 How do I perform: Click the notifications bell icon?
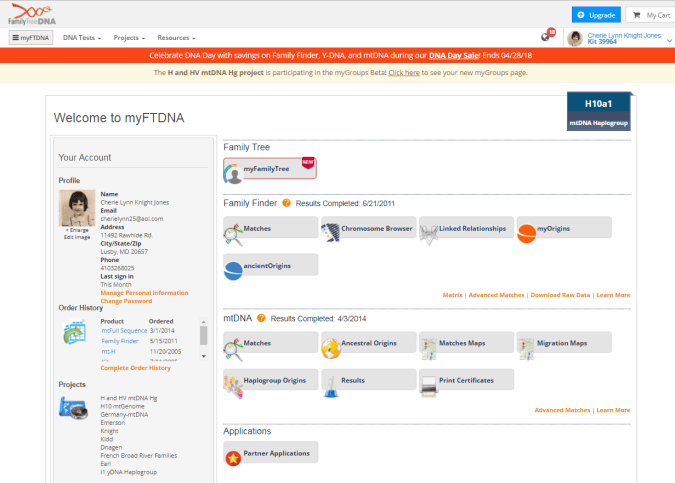point(546,37)
